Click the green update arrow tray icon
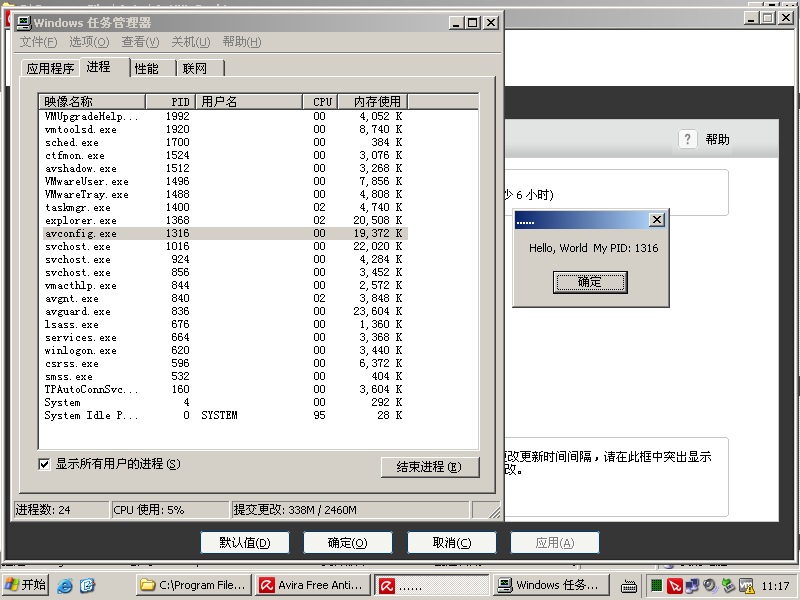This screenshot has width=800, height=600. pyautogui.click(x=727, y=585)
